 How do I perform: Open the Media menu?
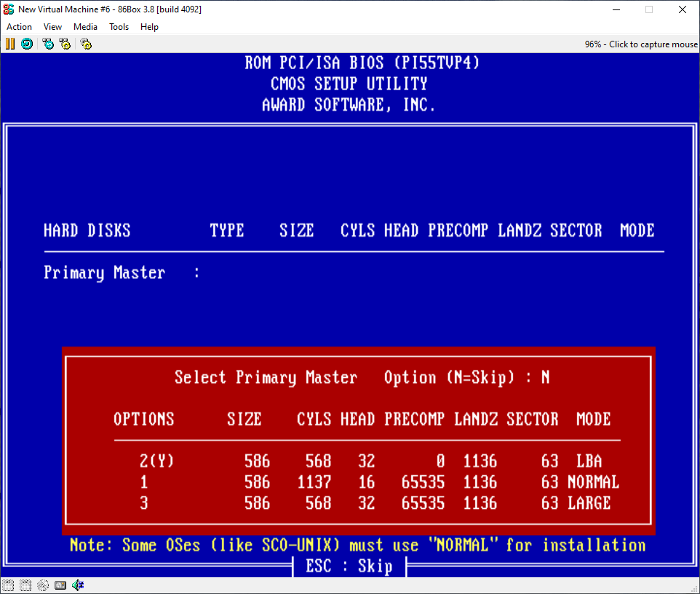pos(85,27)
